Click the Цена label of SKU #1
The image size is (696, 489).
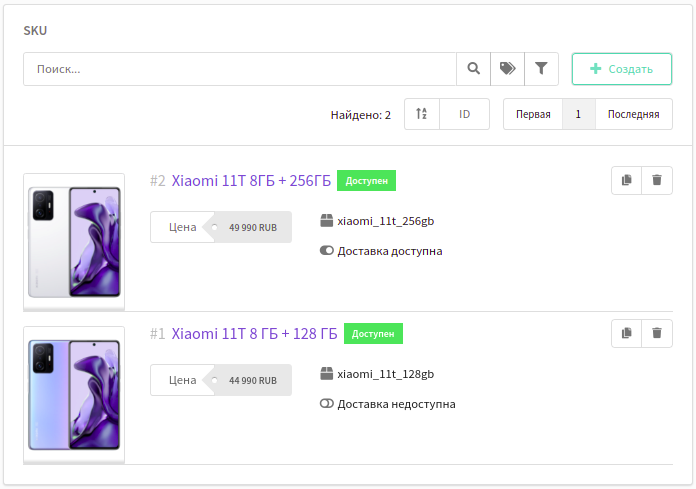182,380
